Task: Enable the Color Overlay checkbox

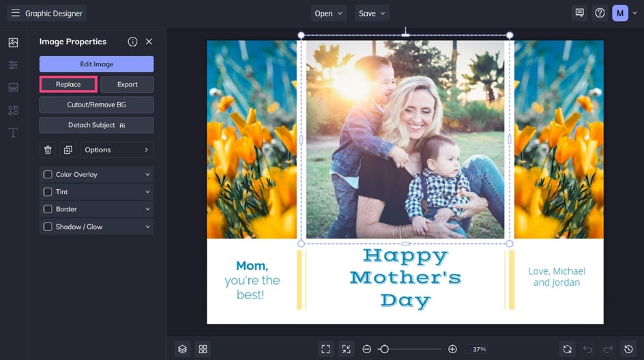Action: click(48, 174)
